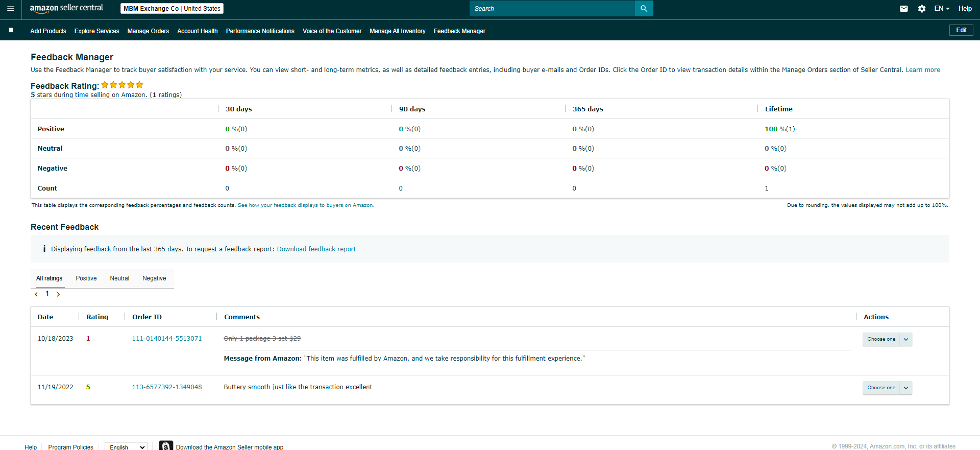This screenshot has width=980, height=450.
Task: Click the Positive row label
Action: [x=51, y=129]
